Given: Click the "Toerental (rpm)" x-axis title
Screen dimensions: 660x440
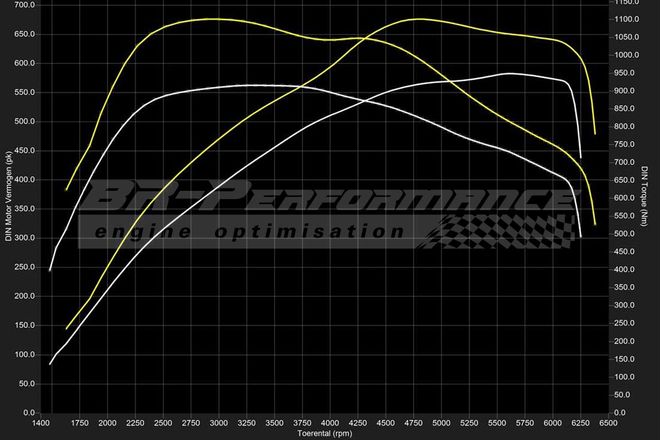Looking at the screenshot, I should coord(323,434).
